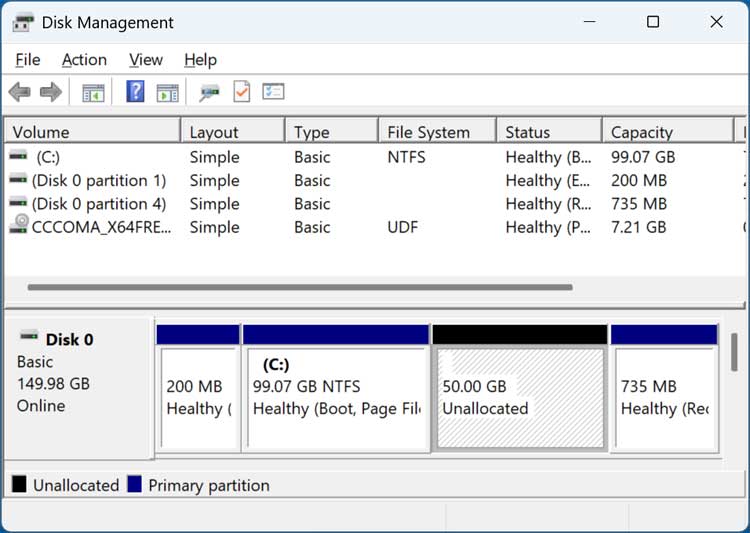Open the blue Help question-mark icon
The image size is (750, 533).
135,91
